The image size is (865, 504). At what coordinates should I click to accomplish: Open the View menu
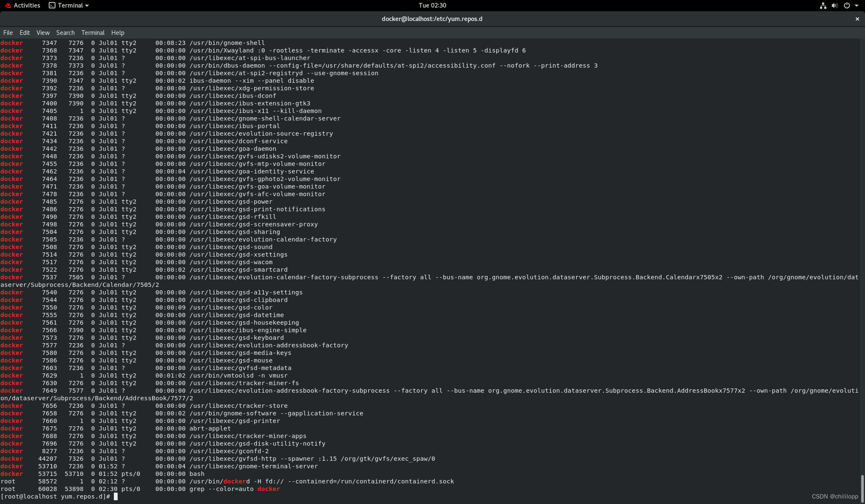[x=42, y=32]
